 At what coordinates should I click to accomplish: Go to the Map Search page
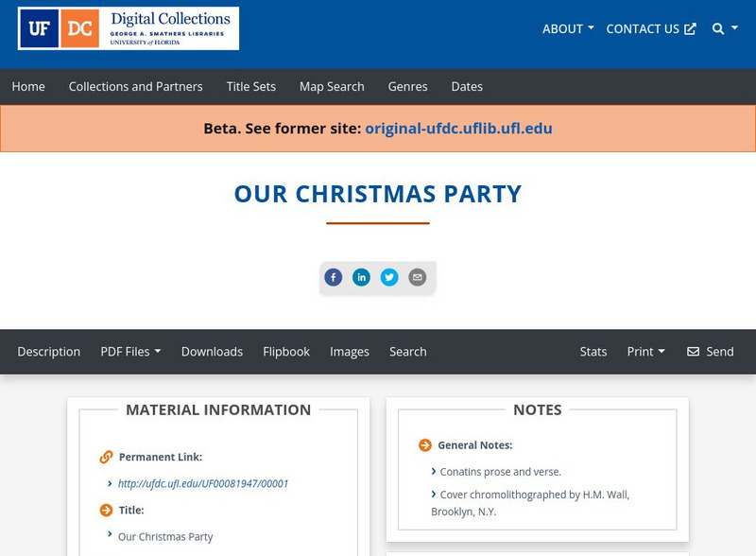click(332, 87)
